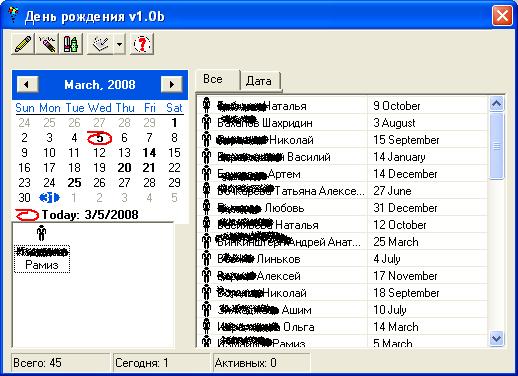Viewport: 518px width, 376px height.
Task: Click the Сегодня: 1 status bar field
Action: (162, 363)
